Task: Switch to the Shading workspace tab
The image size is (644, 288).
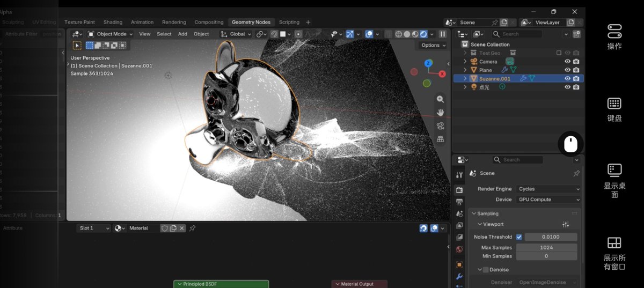Action: pos(113,23)
